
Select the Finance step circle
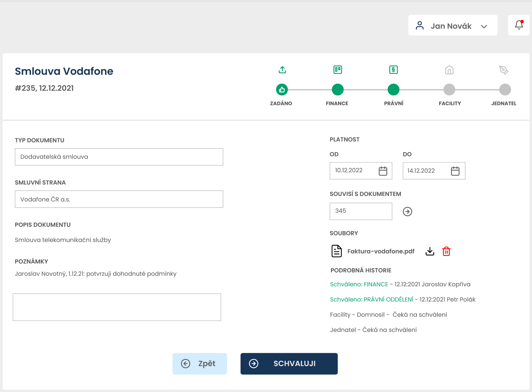338,90
